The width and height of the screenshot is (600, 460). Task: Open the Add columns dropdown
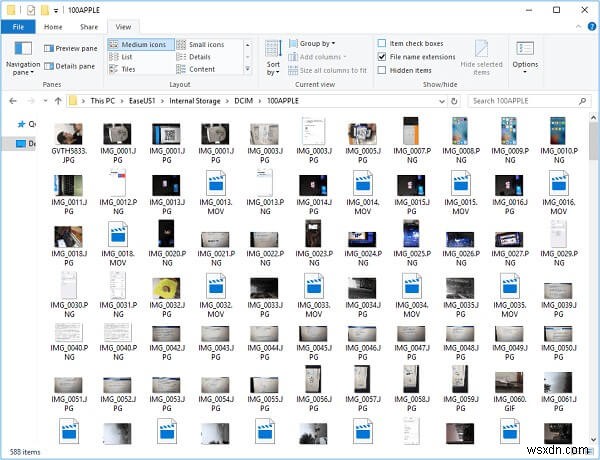pos(317,57)
